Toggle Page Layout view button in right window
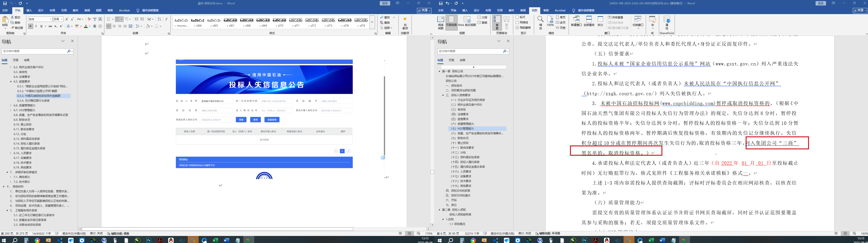Viewport: 868px width, 243px height. coord(451,22)
